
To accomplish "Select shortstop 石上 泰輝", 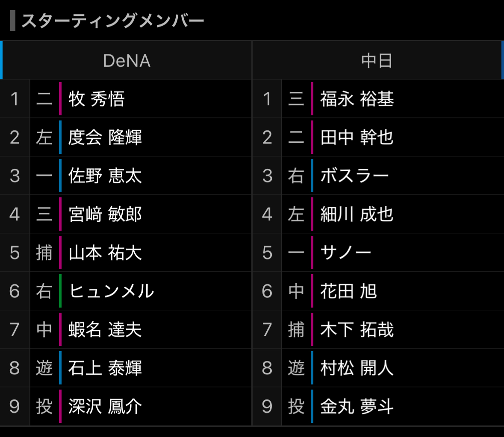I will pos(105,368).
